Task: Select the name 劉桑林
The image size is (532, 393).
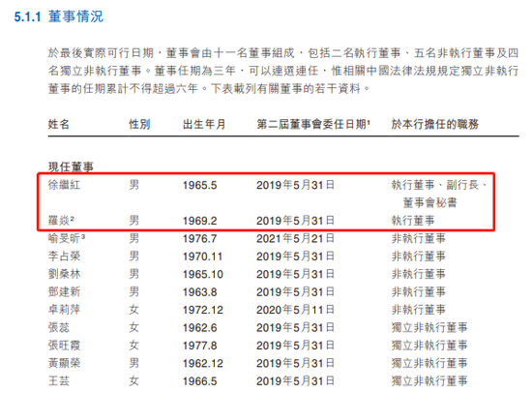Action: coord(64,274)
